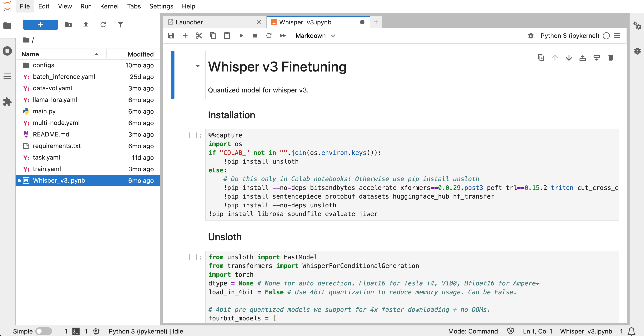The height and width of the screenshot is (336, 644).
Task: Open the File menu
Action: click(x=24, y=6)
